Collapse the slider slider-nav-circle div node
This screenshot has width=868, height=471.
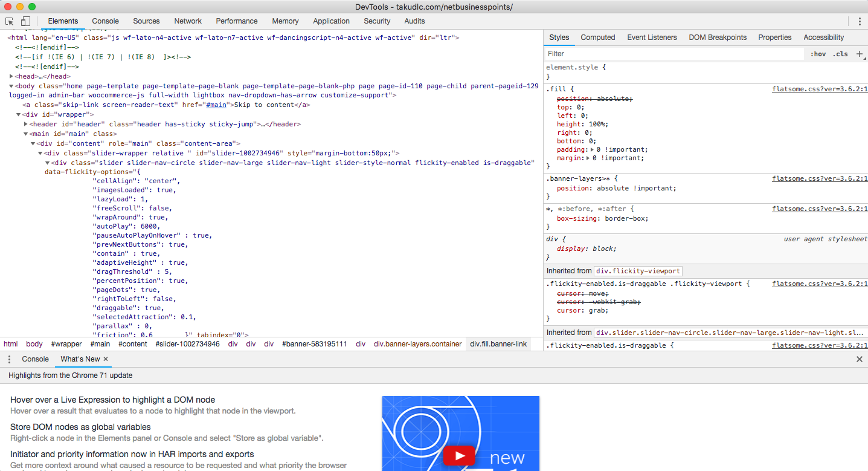point(48,163)
